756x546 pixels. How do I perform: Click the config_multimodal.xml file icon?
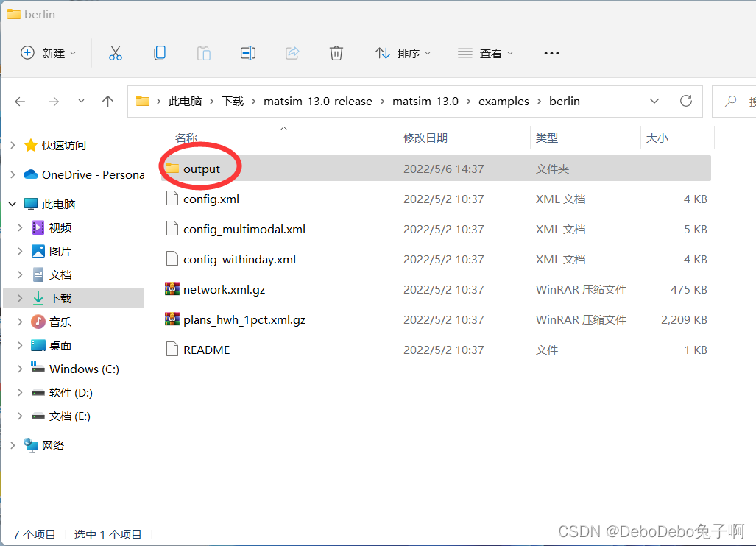tap(172, 228)
